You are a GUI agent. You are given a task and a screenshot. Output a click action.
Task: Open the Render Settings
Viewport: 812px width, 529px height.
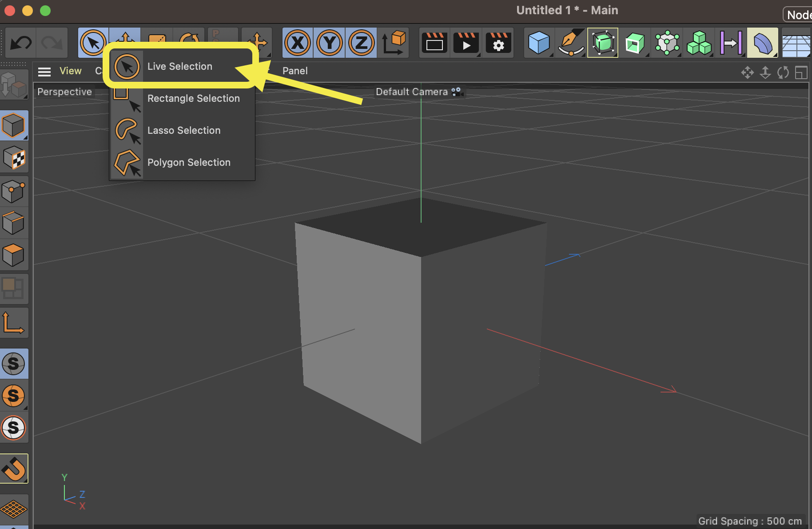[x=498, y=43]
